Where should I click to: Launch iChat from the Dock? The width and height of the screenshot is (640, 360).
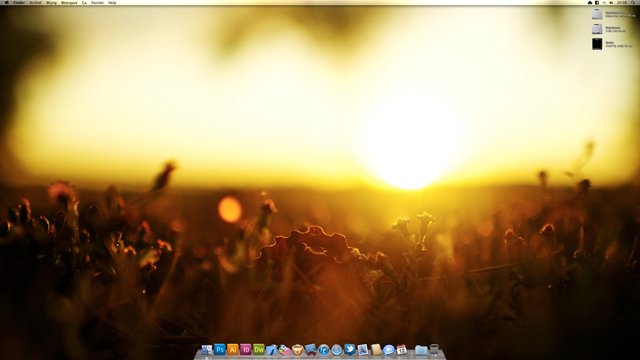(389, 350)
